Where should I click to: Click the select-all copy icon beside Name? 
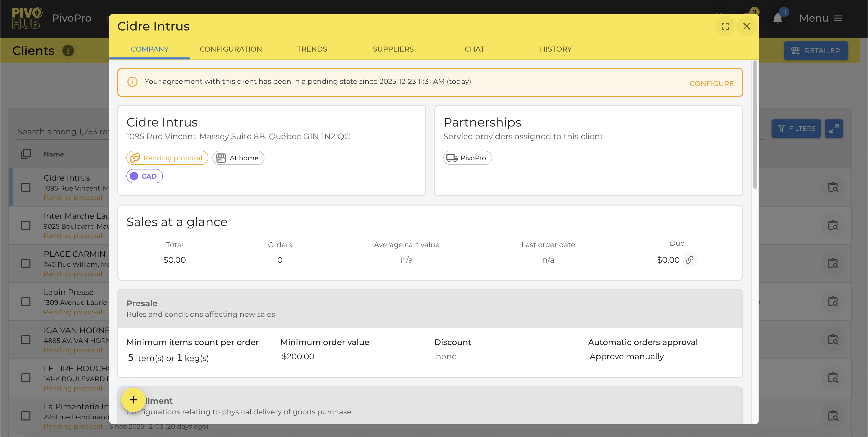click(26, 154)
